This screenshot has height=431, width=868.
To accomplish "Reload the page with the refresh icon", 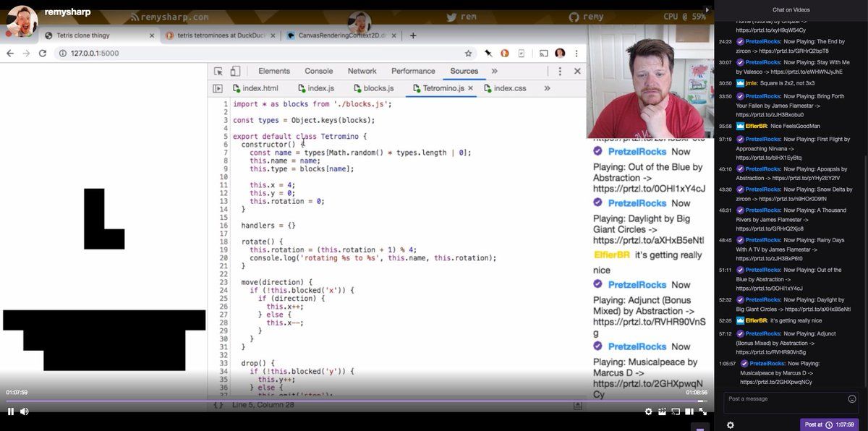I will (x=43, y=54).
